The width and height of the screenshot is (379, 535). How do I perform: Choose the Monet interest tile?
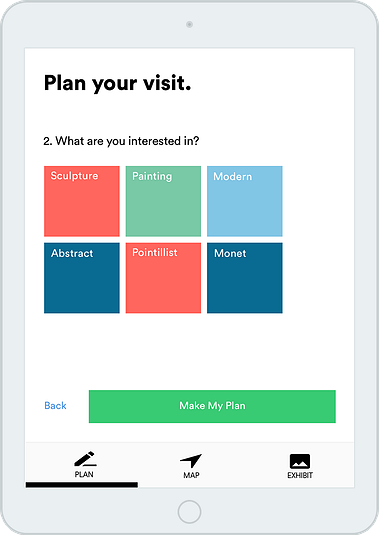point(245,278)
